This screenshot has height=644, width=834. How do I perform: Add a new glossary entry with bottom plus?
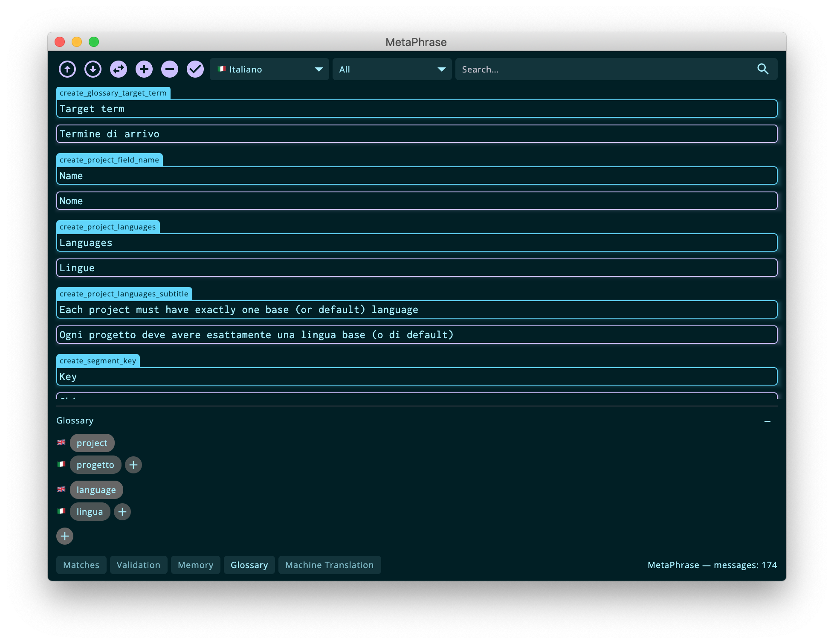tap(65, 536)
